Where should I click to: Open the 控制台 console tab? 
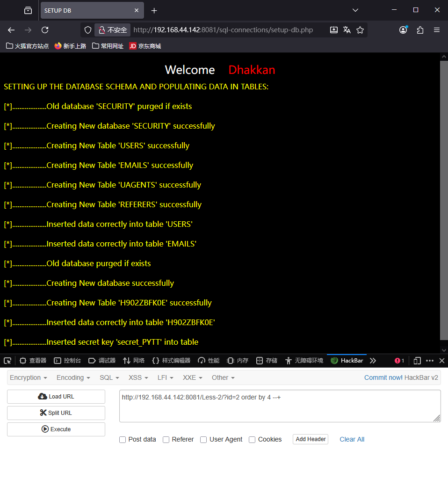[67, 361]
